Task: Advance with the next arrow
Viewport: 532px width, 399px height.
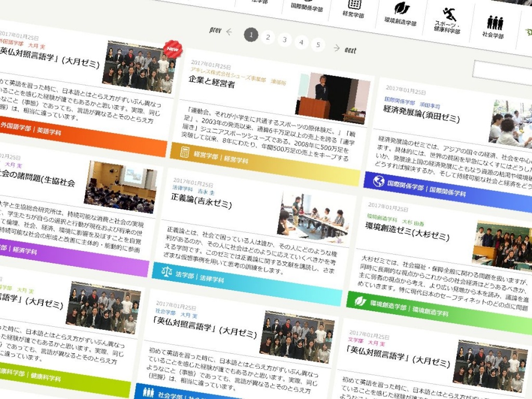Action: [345, 49]
